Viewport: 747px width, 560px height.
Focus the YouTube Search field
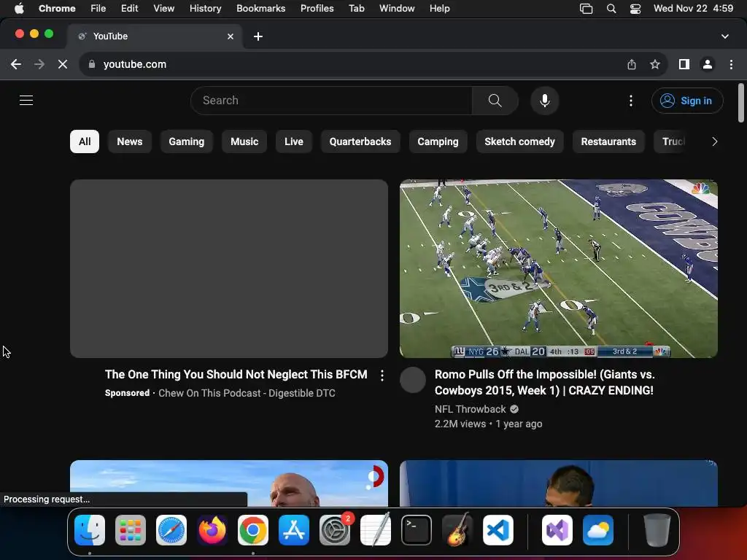tap(332, 101)
